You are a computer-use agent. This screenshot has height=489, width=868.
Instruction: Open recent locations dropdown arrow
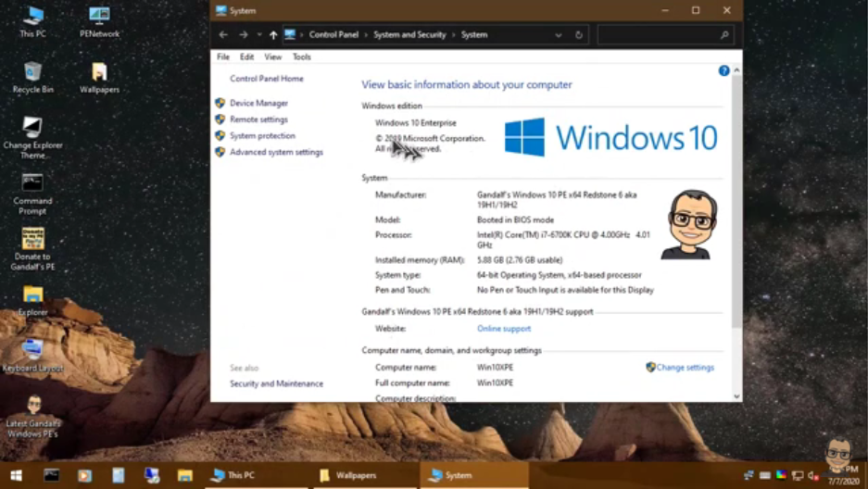pyautogui.click(x=259, y=35)
